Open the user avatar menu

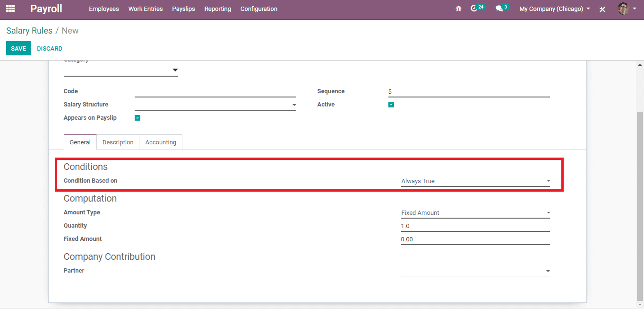627,9
